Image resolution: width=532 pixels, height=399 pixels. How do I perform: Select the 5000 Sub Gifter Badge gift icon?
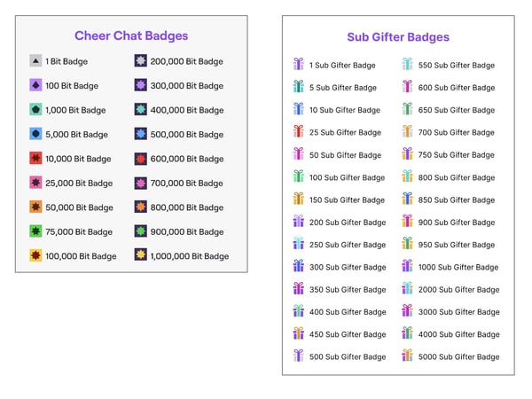pyautogui.click(x=407, y=356)
